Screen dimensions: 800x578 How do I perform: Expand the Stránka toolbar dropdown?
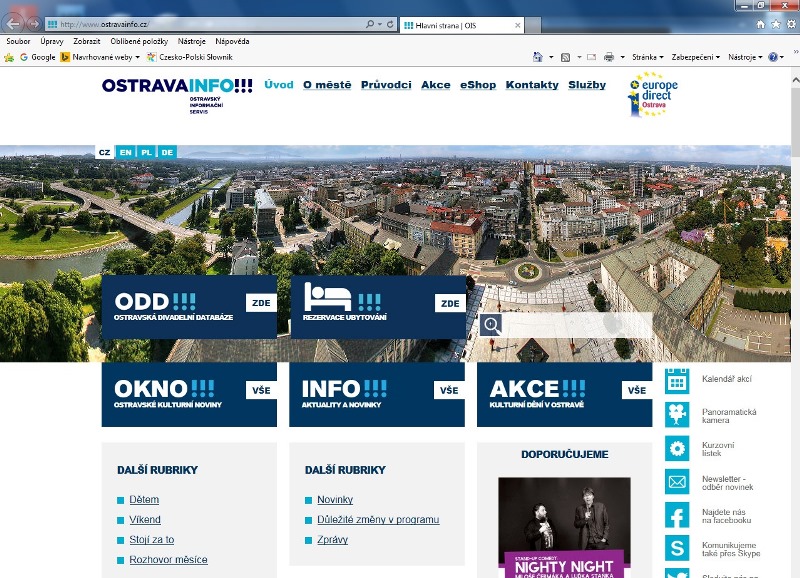click(x=647, y=57)
